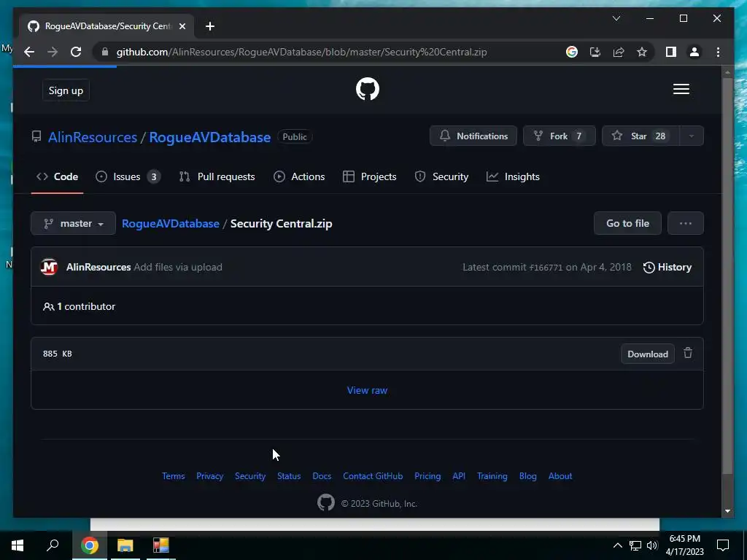Image resolution: width=747 pixels, height=560 pixels.
Task: Open the Issues tab
Action: pyautogui.click(x=127, y=176)
